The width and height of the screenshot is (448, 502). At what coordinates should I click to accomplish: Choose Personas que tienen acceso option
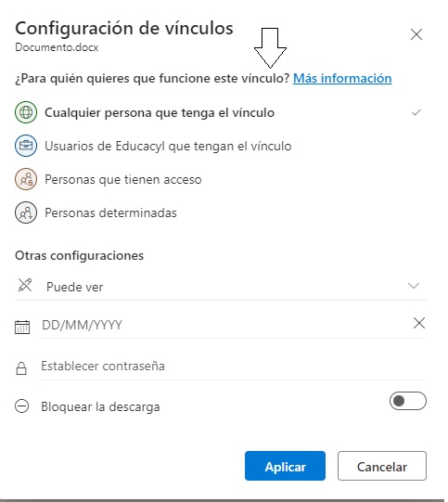click(221, 179)
